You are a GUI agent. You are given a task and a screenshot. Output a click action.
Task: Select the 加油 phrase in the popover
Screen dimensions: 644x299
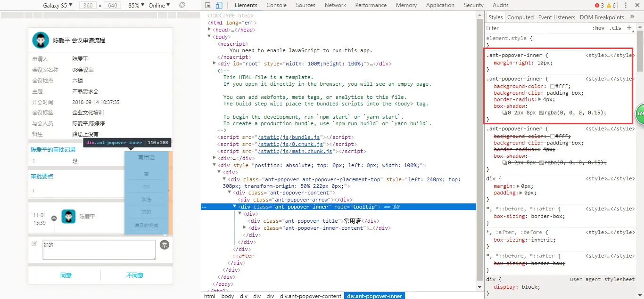click(x=147, y=199)
